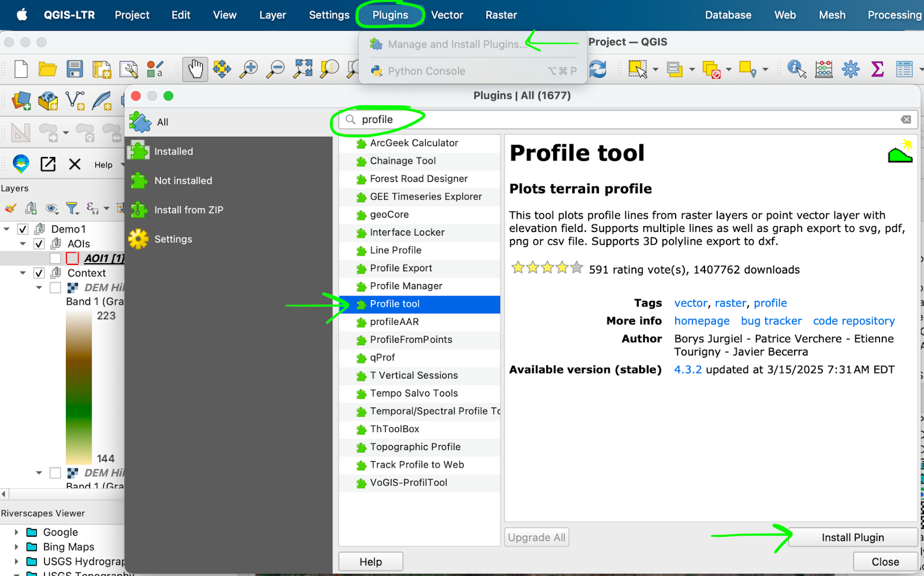
Task: Toggle the AOIs group checkbox
Action: (x=39, y=244)
